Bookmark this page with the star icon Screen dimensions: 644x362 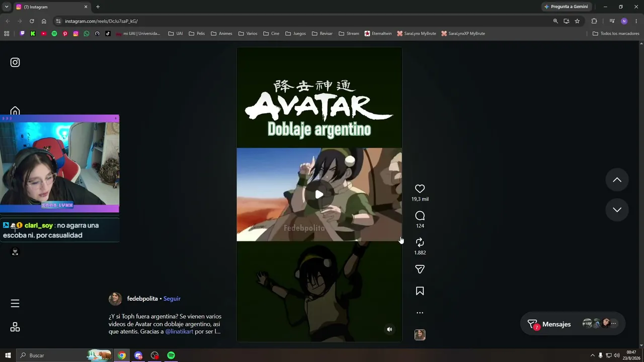[x=577, y=21]
